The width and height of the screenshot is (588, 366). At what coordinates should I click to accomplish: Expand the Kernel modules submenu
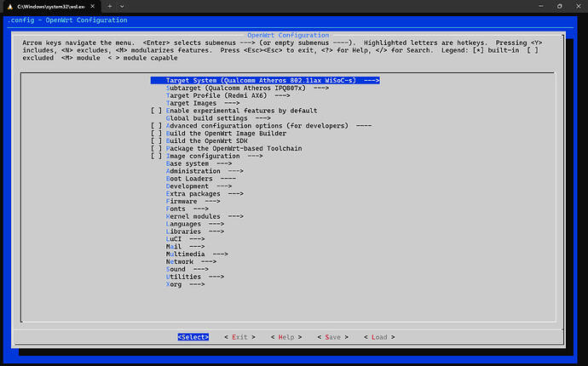tap(205, 216)
